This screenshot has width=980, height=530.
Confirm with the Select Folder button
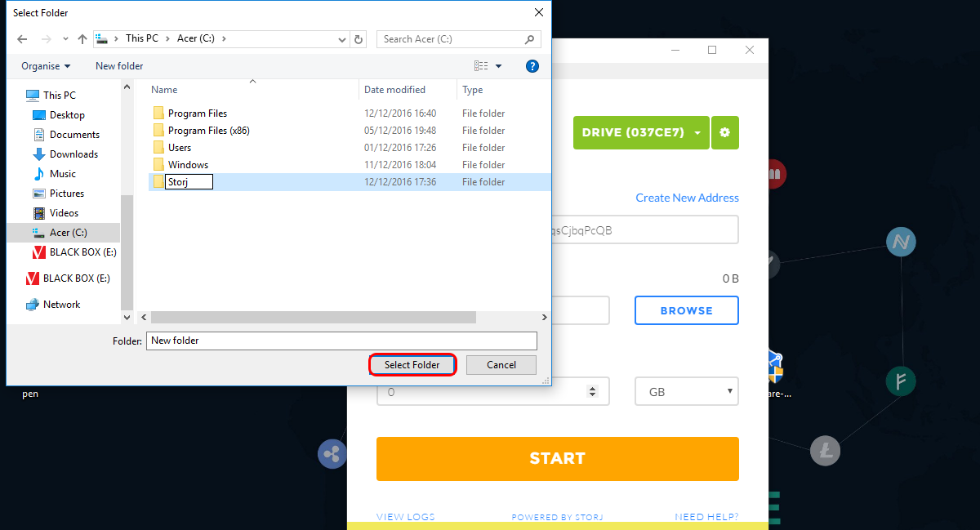pos(412,365)
